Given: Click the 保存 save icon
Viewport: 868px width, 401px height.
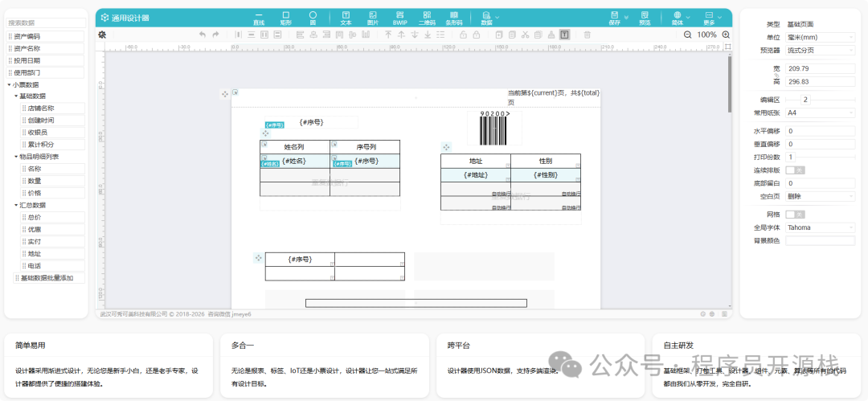Looking at the screenshot, I should tap(615, 18).
